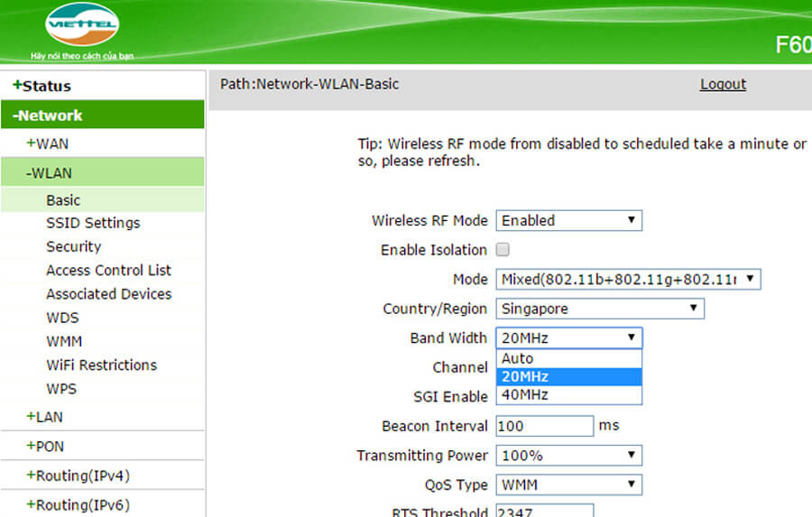
Task: Expand the Status menu section
Action: click(x=42, y=86)
